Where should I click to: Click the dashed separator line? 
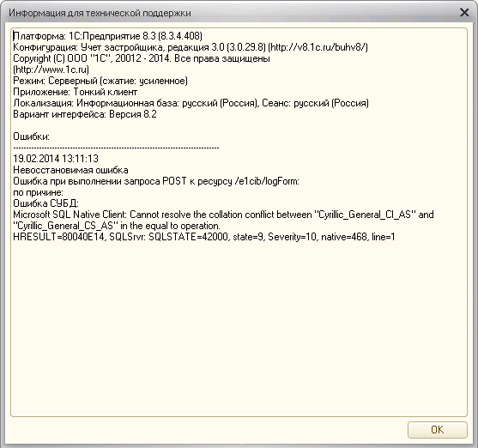coord(116,148)
